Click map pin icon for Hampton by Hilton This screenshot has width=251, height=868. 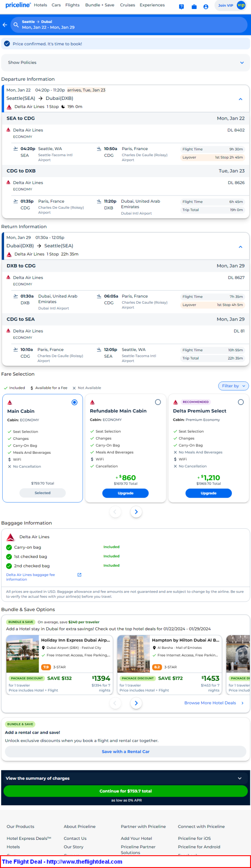(154, 648)
